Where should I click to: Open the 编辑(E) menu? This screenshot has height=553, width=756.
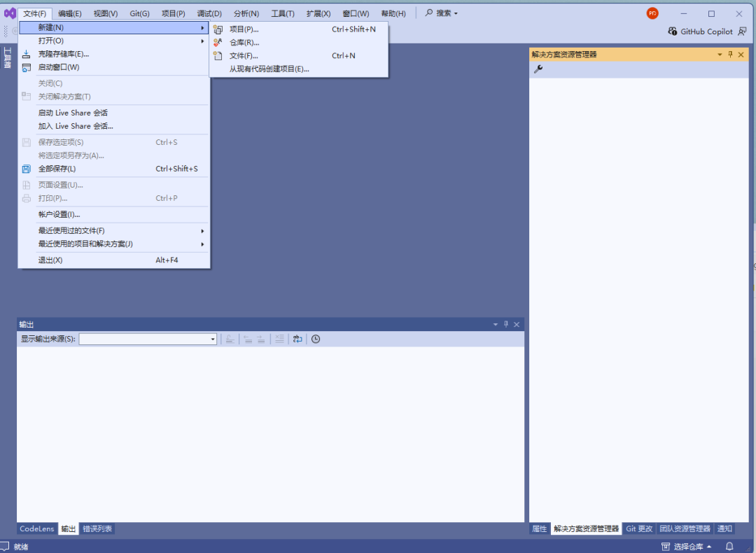coord(70,13)
